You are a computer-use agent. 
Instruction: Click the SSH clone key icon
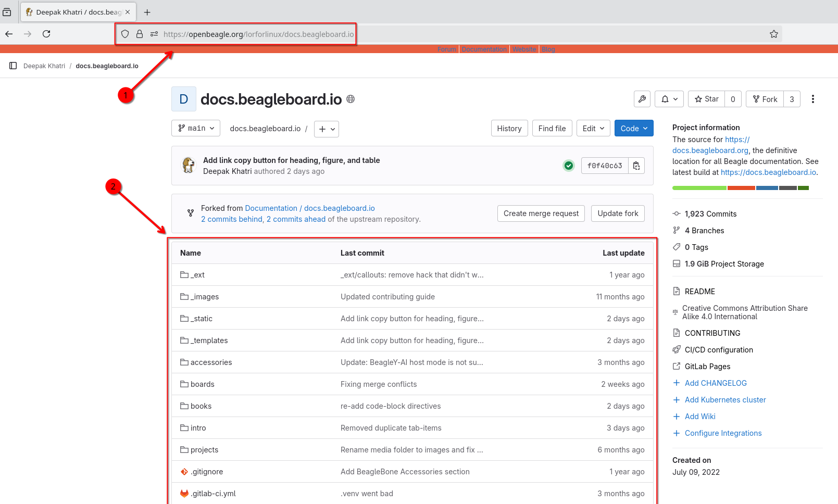[x=642, y=99]
